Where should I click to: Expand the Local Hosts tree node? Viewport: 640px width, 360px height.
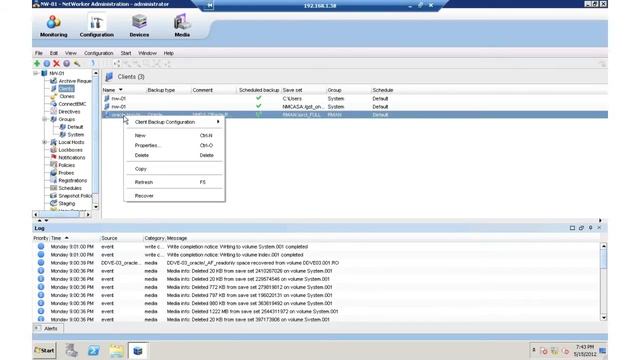click(45, 142)
